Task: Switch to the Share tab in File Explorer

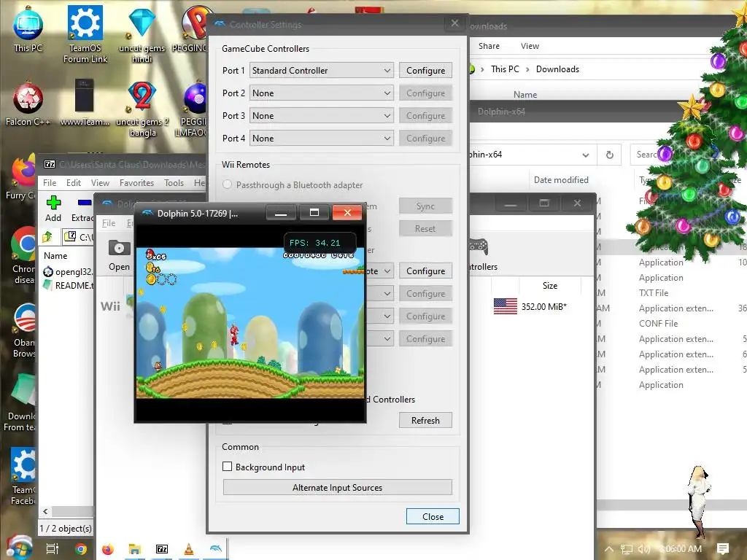Action: pos(489,46)
